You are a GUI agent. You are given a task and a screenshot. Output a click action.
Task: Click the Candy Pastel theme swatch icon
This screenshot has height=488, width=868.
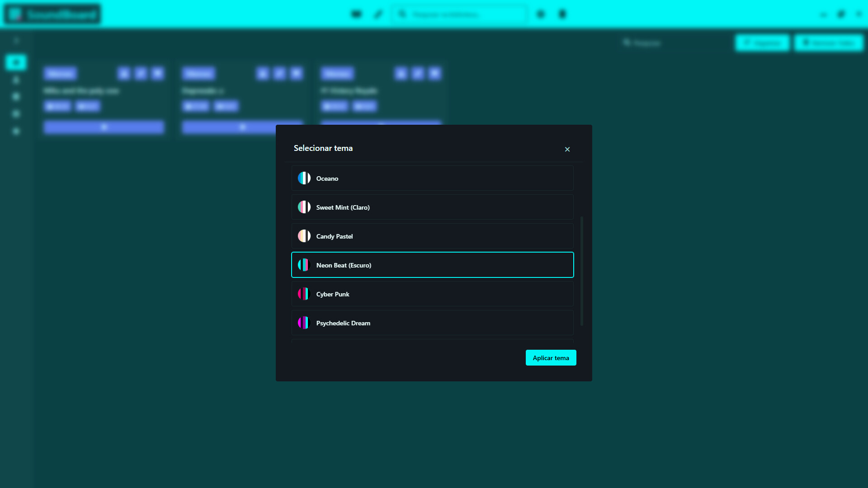304,235
